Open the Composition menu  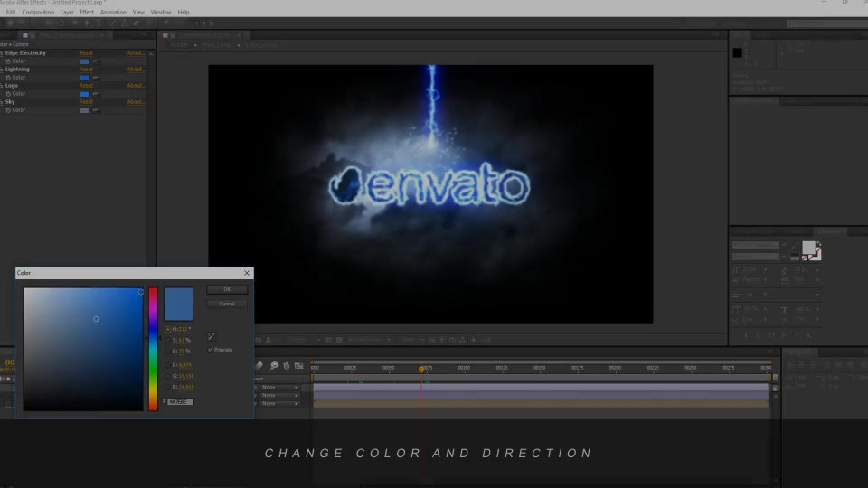[x=38, y=12]
